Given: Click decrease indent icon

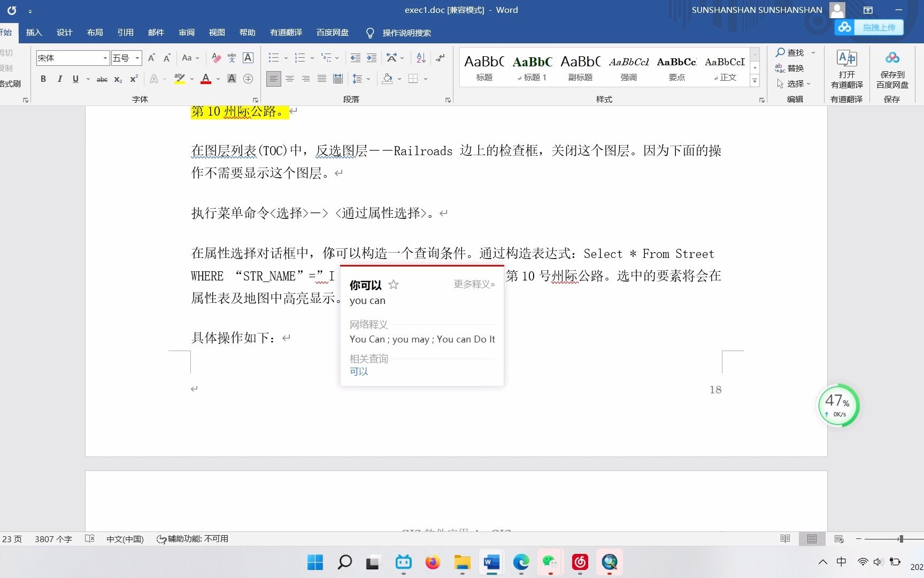Looking at the screenshot, I should pyautogui.click(x=355, y=58).
